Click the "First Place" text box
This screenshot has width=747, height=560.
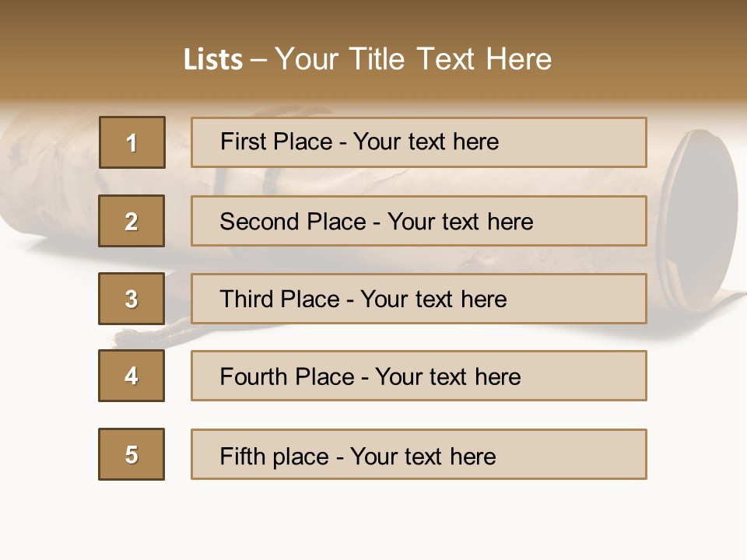419,142
